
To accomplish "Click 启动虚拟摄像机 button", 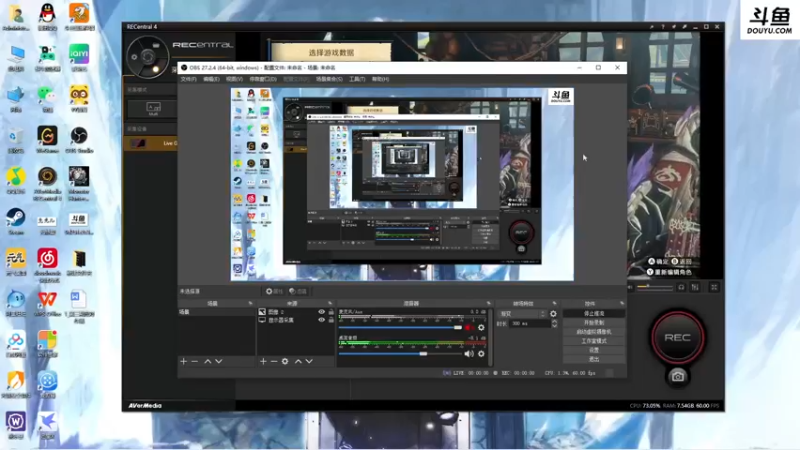I will 594,332.
